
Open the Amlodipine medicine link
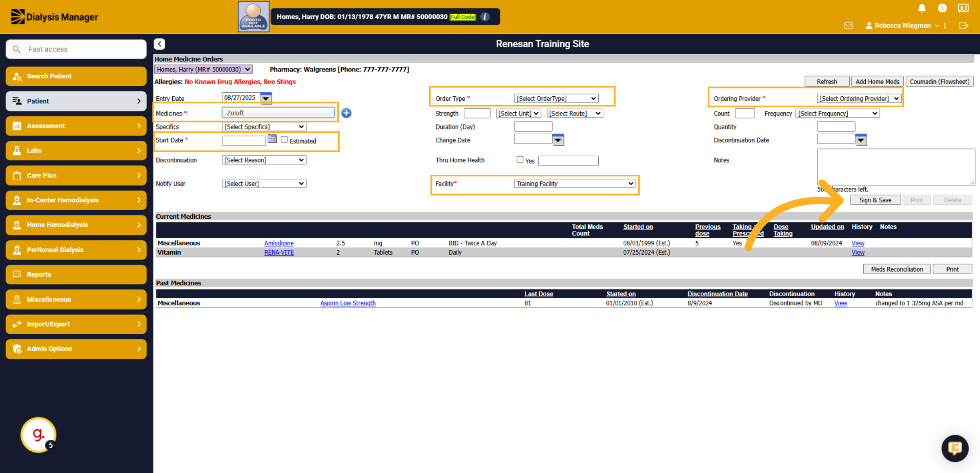[x=279, y=243]
